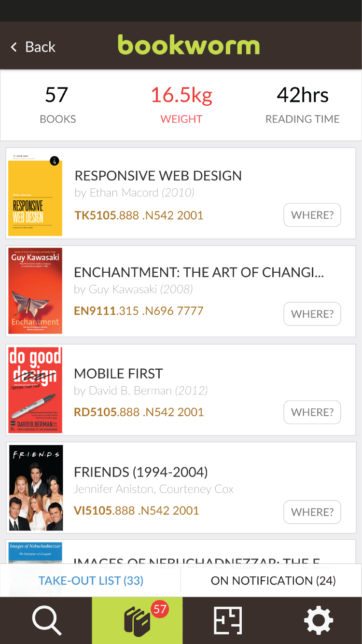Open the library floor map icon
362x644 pixels.
pos(227,620)
